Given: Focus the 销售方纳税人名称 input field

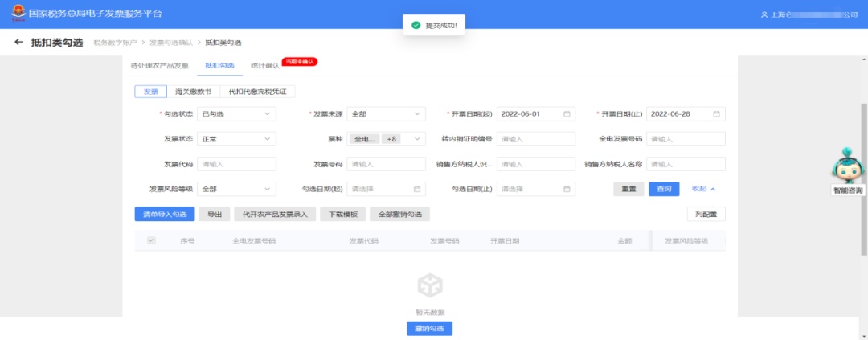Looking at the screenshot, I should 686,165.
